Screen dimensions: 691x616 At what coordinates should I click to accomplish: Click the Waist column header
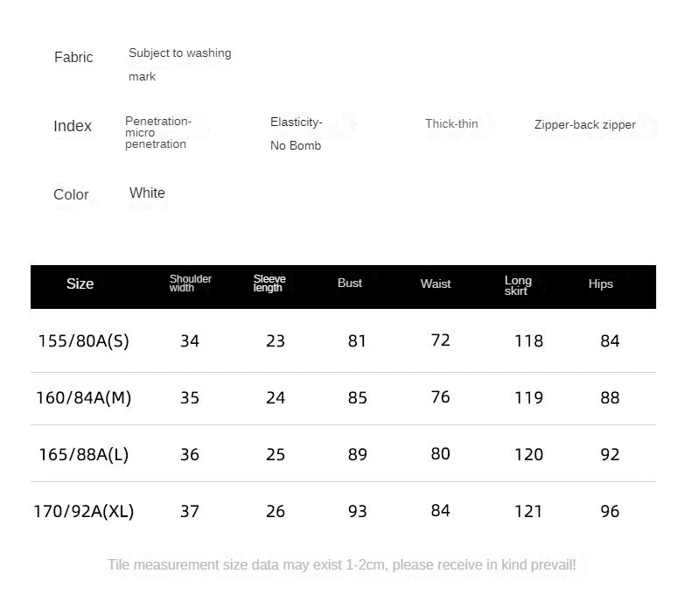click(x=436, y=284)
